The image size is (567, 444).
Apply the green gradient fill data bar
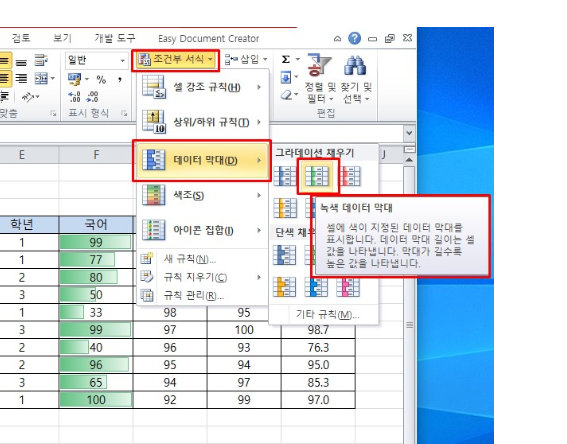pyautogui.click(x=317, y=176)
